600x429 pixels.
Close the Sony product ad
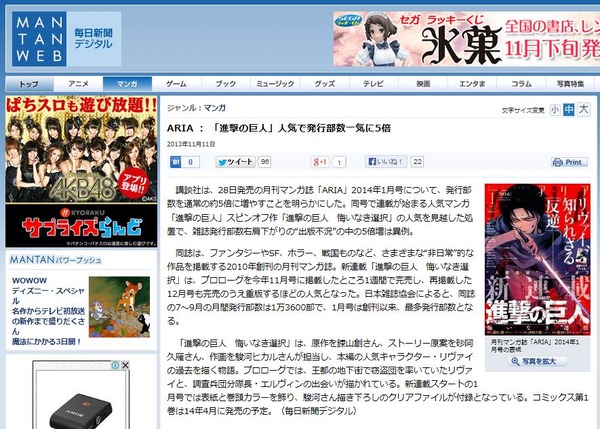tap(125, 365)
